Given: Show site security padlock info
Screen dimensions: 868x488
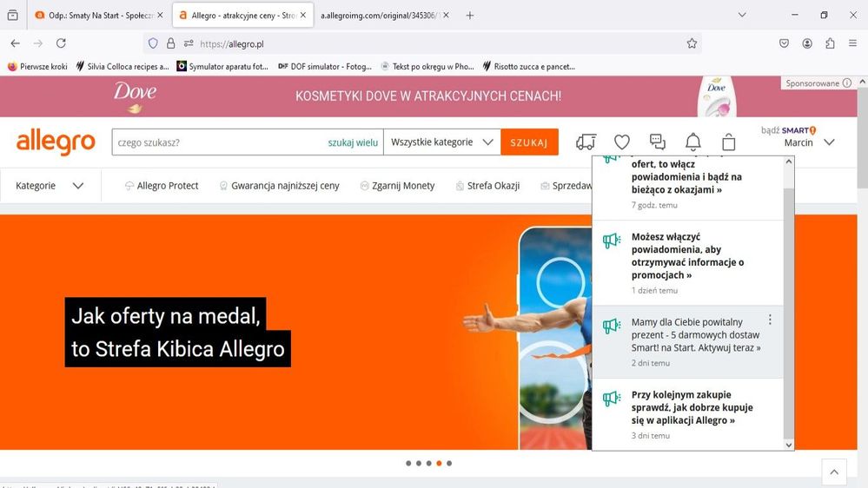Looking at the screenshot, I should point(170,43).
